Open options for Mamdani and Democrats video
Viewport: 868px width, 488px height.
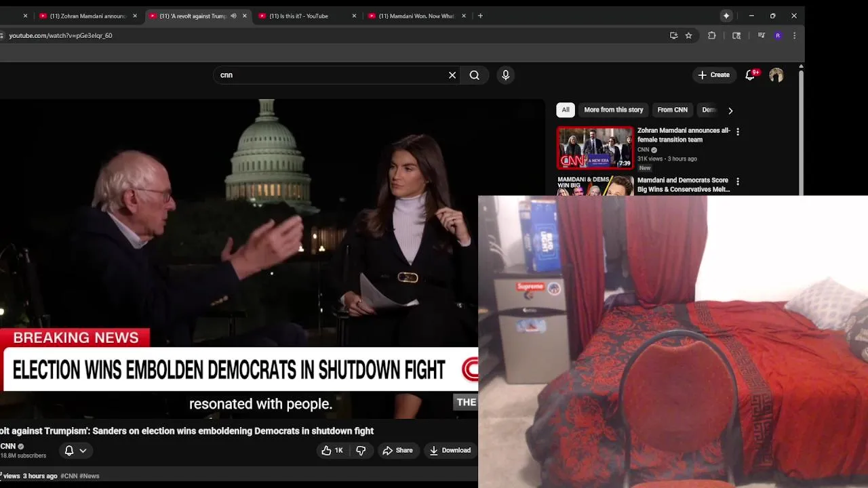pyautogui.click(x=738, y=182)
